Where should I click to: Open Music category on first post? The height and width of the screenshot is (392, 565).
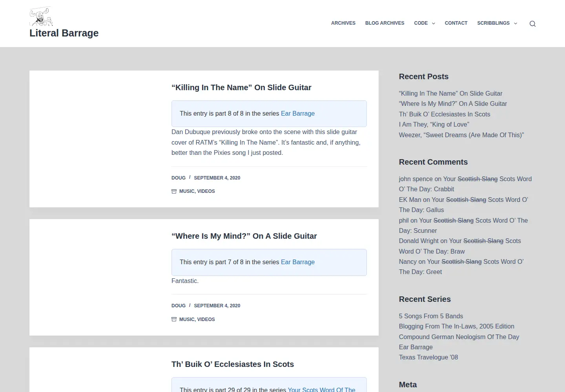pyautogui.click(x=187, y=191)
